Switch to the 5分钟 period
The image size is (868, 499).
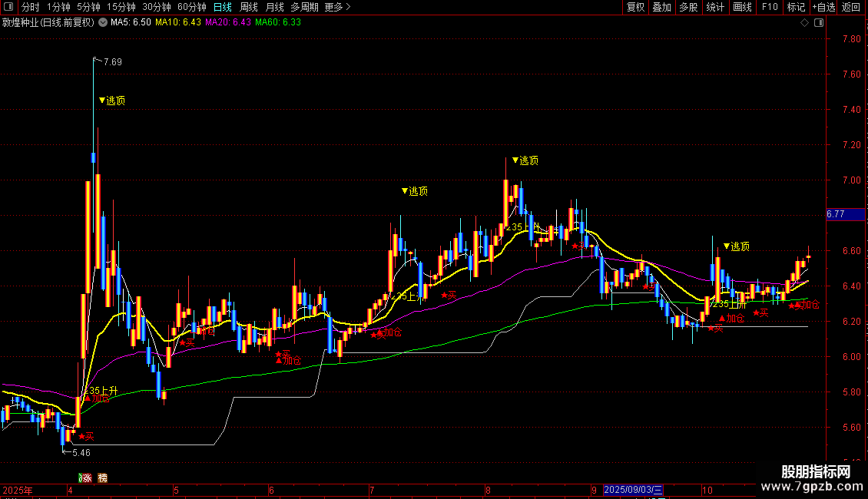[x=88, y=7]
